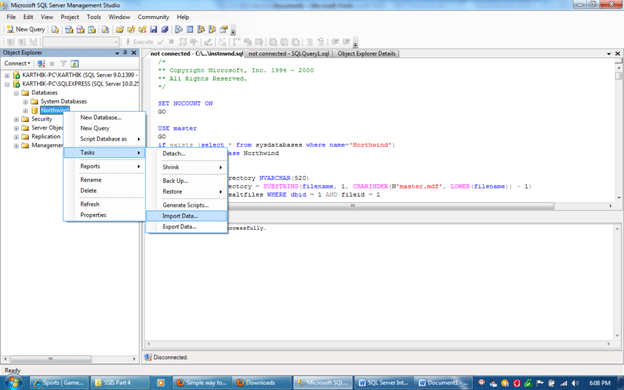Click the Filter funnel icon in Object Explorer
The width and height of the screenshot is (624, 390).
(63, 64)
